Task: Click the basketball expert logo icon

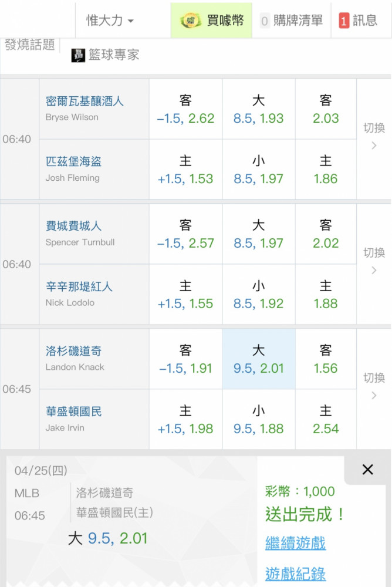Action: point(78,55)
